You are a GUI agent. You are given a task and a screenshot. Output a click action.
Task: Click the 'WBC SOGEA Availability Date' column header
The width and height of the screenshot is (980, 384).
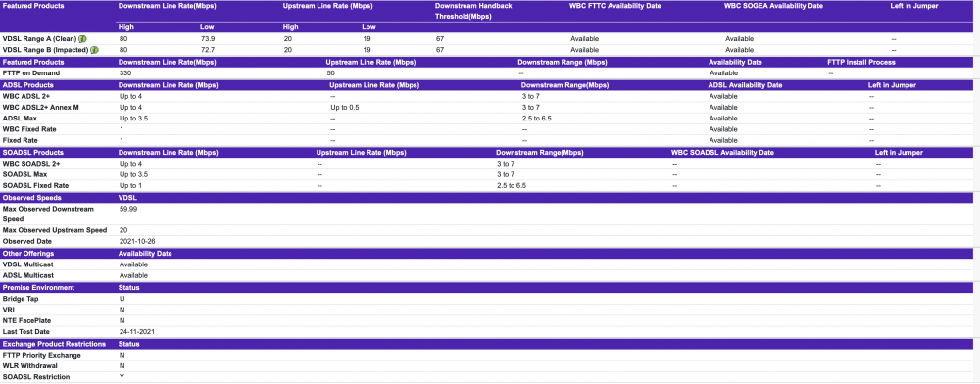(x=773, y=6)
